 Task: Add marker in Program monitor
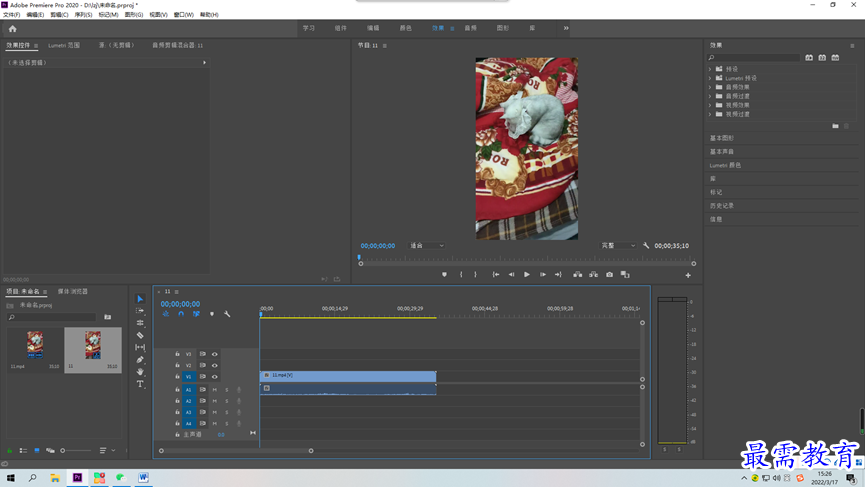(444, 275)
